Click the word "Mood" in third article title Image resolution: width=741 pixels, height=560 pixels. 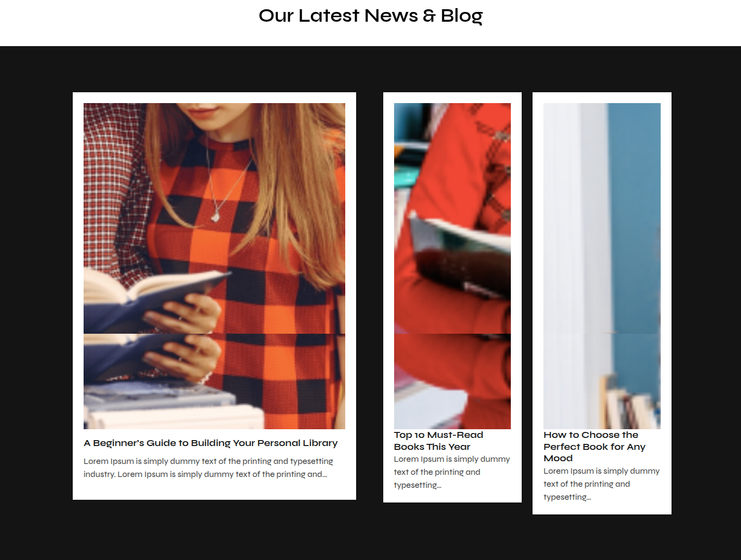click(558, 458)
